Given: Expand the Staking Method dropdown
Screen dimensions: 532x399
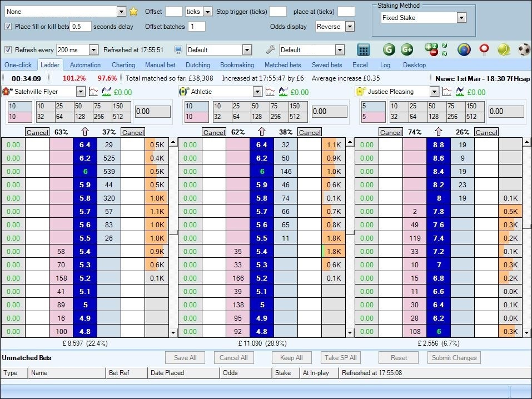Looking at the screenshot, I should point(461,18).
